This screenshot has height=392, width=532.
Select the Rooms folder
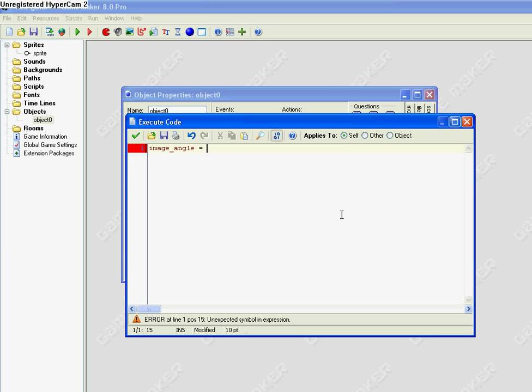click(x=33, y=128)
